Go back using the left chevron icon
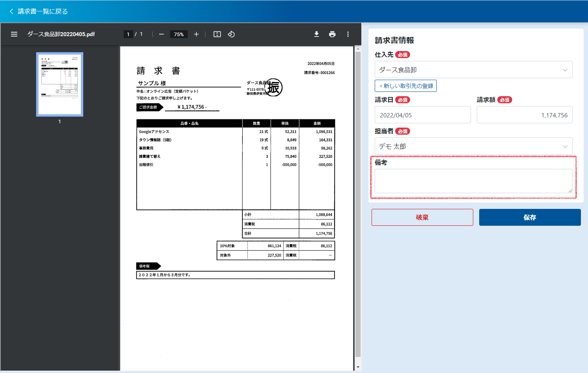The height and width of the screenshot is (373, 588). tap(11, 11)
